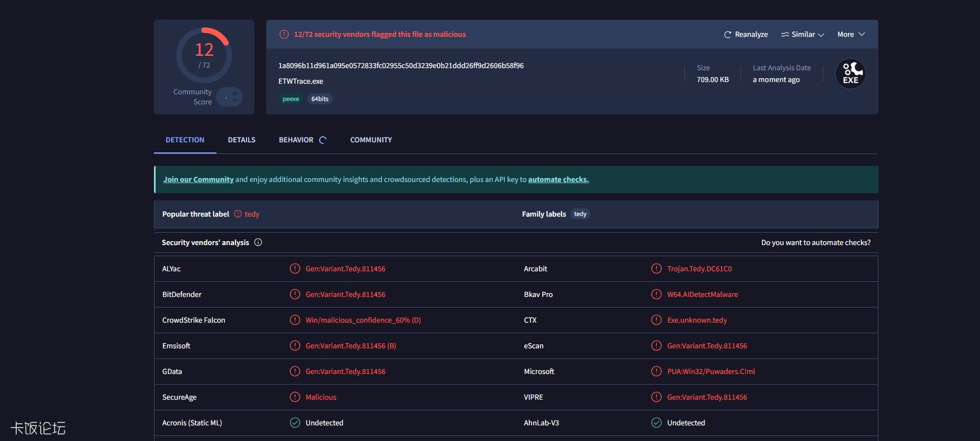Select the peexe tag

pyautogui.click(x=291, y=99)
